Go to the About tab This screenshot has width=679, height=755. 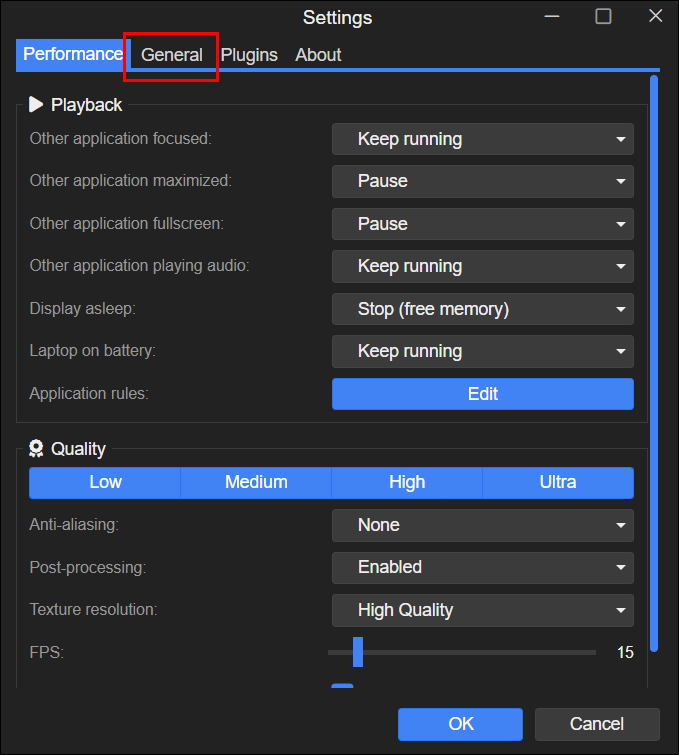[x=318, y=55]
